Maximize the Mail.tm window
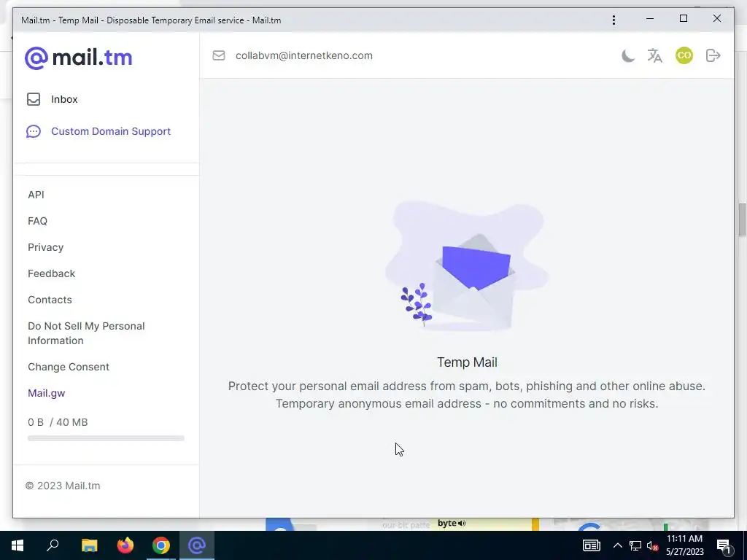This screenshot has height=560, width=747. 683,19
